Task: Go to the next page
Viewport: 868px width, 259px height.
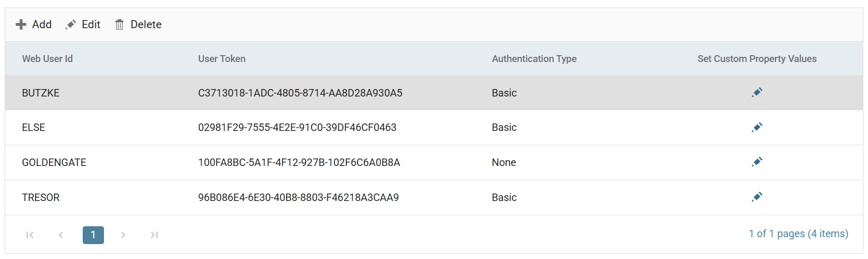Action: click(123, 234)
